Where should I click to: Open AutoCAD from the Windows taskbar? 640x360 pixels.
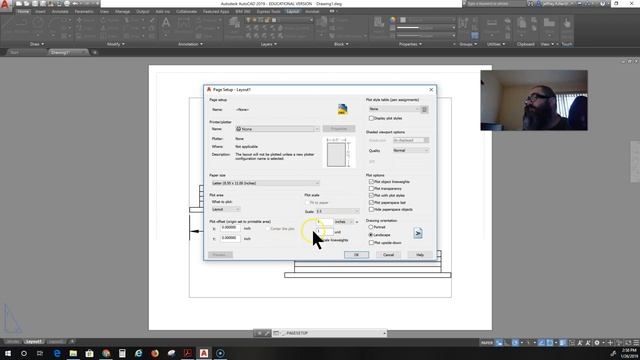click(204, 353)
